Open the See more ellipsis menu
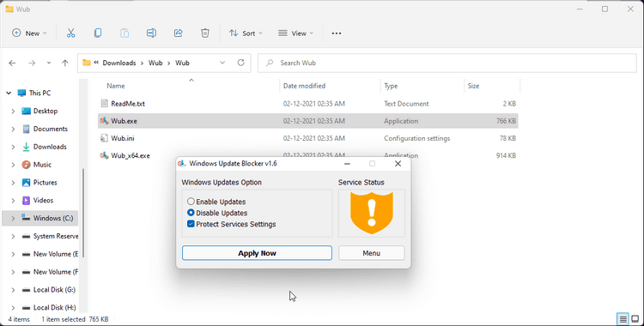The height and width of the screenshot is (326, 644). click(337, 33)
